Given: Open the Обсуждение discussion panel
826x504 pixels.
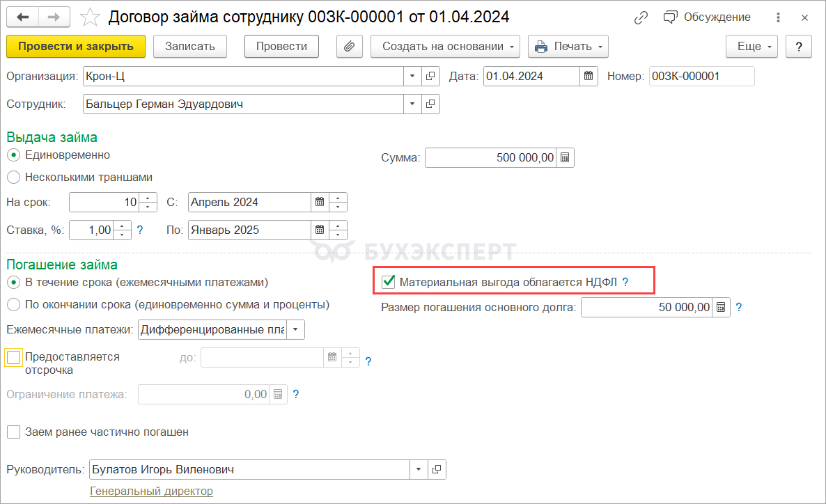Looking at the screenshot, I should pyautogui.click(x=708, y=17).
